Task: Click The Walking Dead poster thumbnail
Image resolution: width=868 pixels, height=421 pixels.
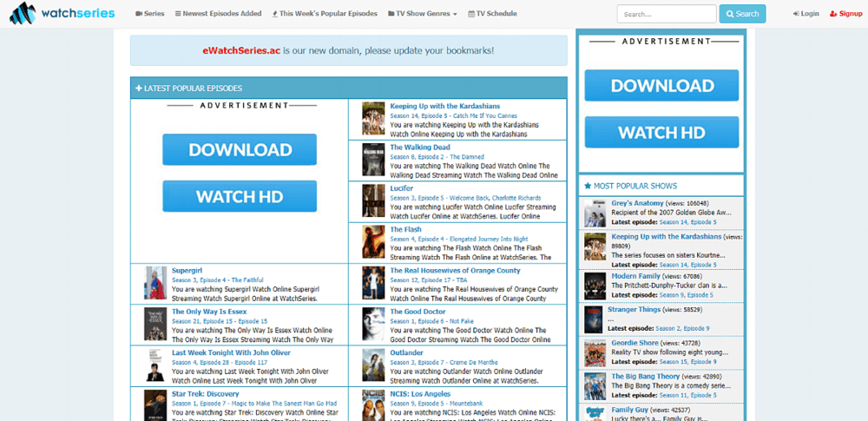Action: (x=373, y=160)
